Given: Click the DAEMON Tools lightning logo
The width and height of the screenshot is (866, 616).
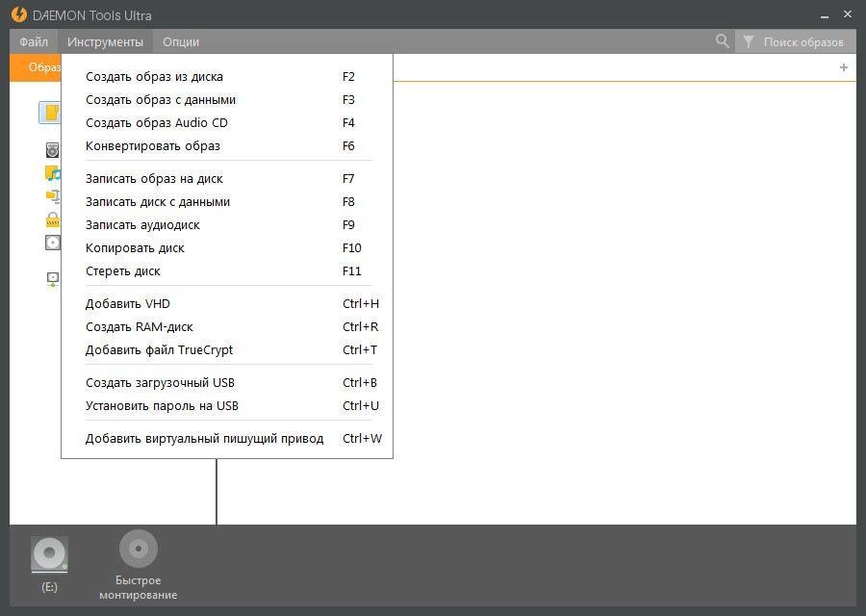Looking at the screenshot, I should (19, 14).
